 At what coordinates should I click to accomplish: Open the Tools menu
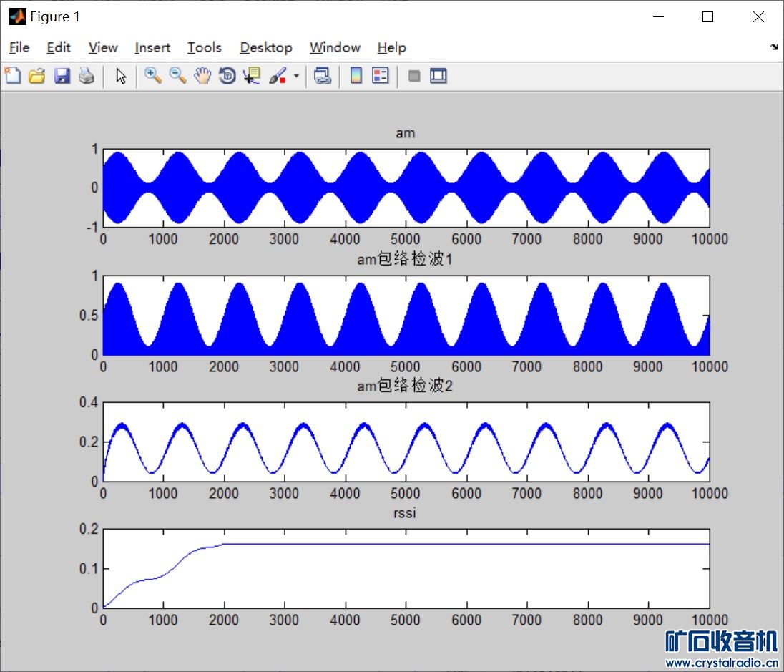[x=204, y=47]
